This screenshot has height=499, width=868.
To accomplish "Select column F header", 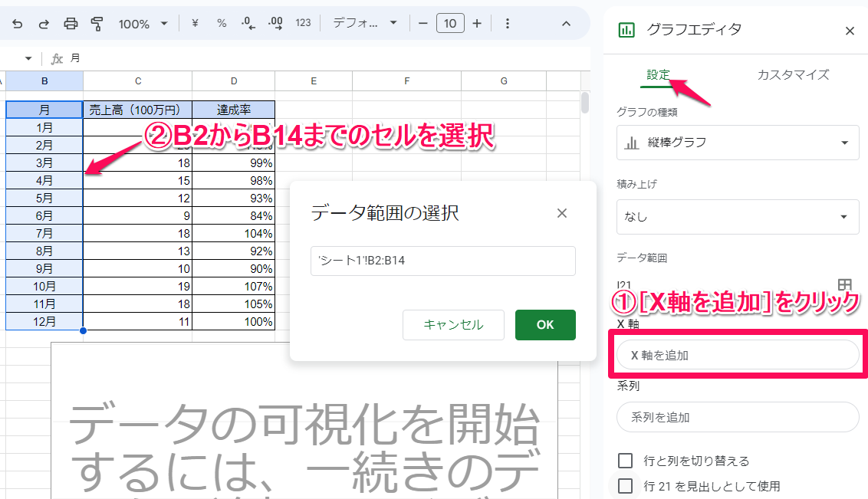I will [x=407, y=80].
